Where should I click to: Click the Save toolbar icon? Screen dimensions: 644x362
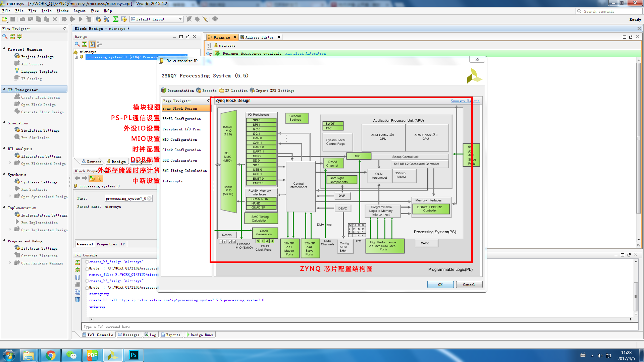coord(13,19)
